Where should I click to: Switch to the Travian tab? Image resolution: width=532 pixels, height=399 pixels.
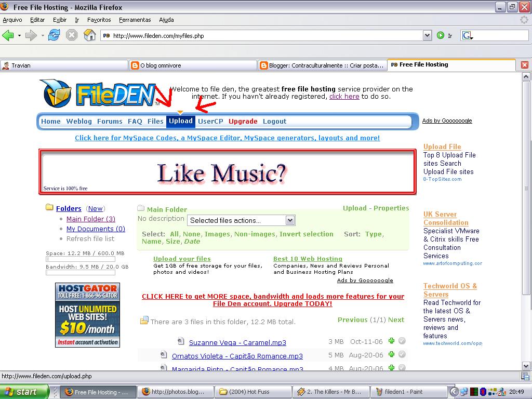64,65
